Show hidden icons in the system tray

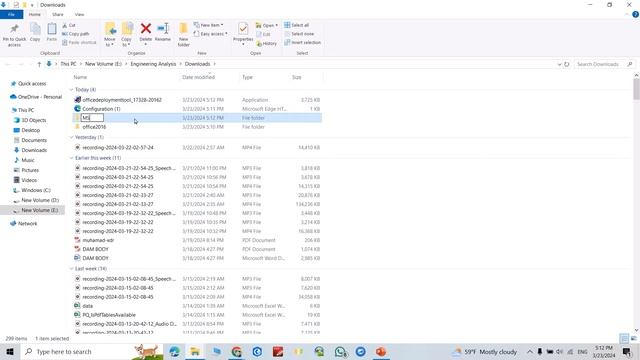[x=530, y=351]
